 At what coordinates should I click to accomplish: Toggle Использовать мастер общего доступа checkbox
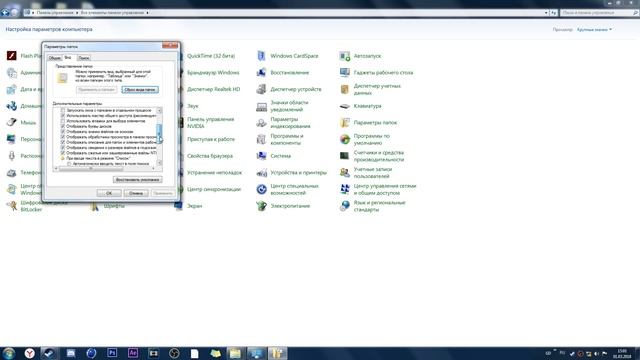(63, 116)
